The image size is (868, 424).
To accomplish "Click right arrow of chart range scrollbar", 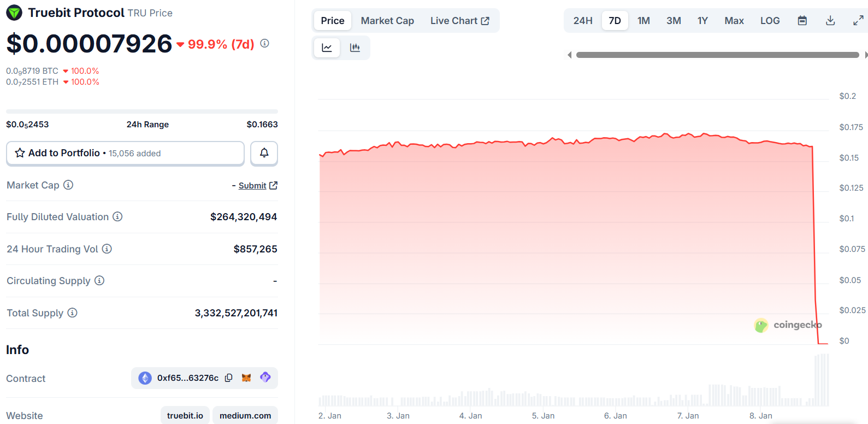I will 866,55.
